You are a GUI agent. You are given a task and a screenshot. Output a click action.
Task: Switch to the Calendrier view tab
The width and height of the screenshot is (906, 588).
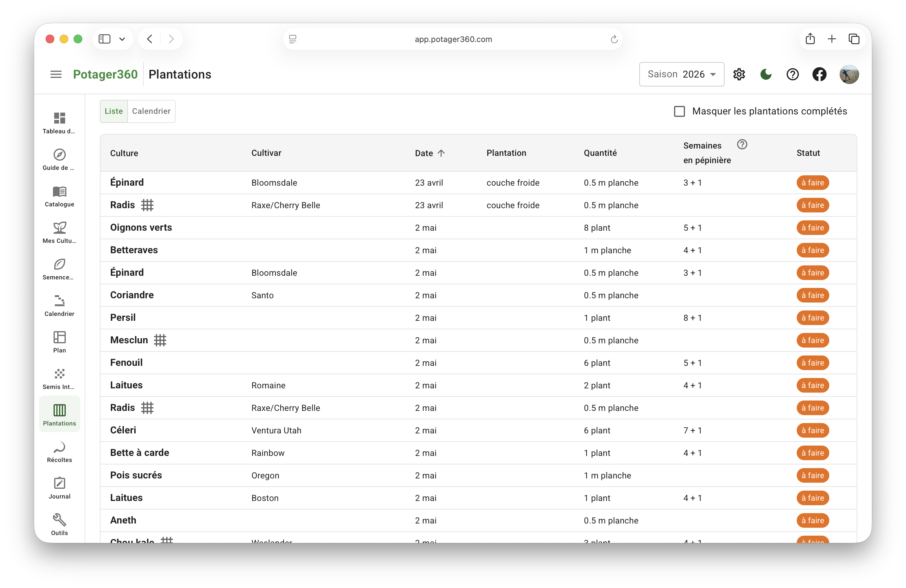(151, 111)
